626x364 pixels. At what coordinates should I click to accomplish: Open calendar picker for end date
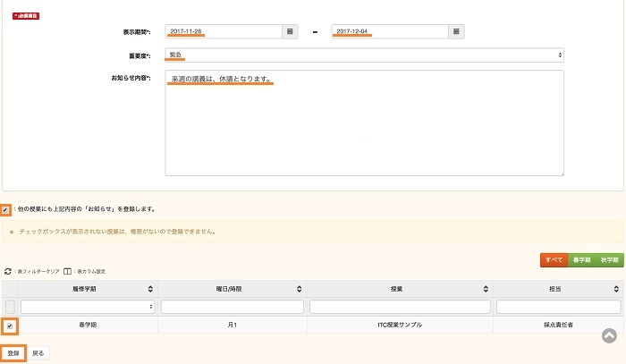(456, 32)
